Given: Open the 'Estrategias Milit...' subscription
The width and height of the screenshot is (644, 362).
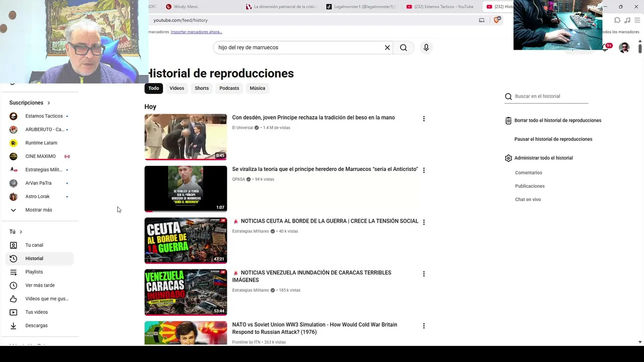Looking at the screenshot, I should pos(39,170).
